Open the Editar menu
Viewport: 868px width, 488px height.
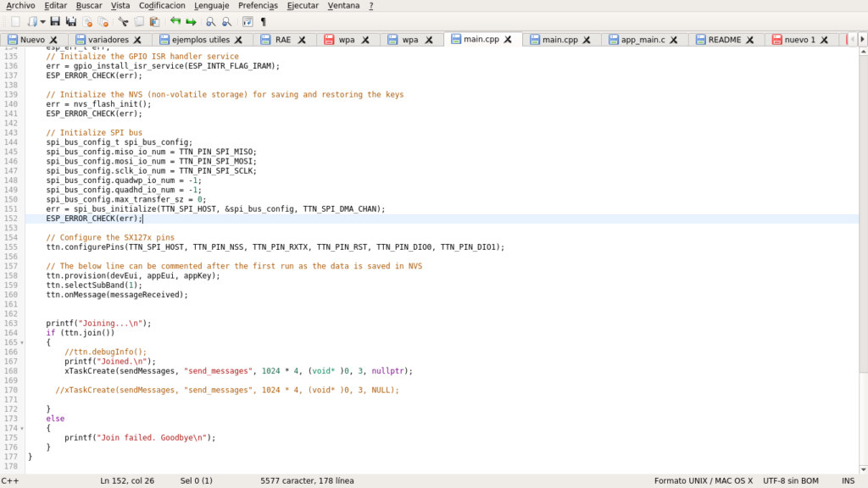[55, 6]
